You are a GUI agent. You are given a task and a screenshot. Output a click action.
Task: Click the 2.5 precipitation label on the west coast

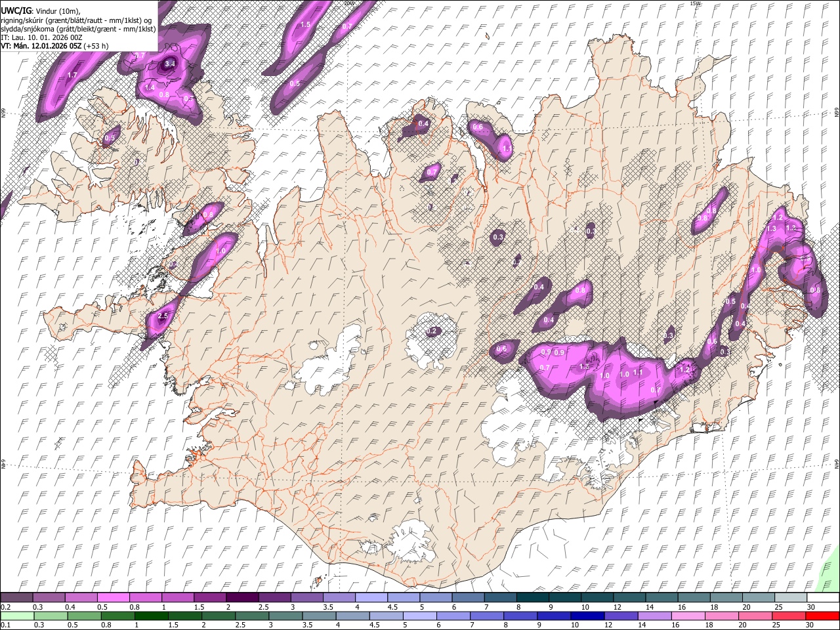163,316
